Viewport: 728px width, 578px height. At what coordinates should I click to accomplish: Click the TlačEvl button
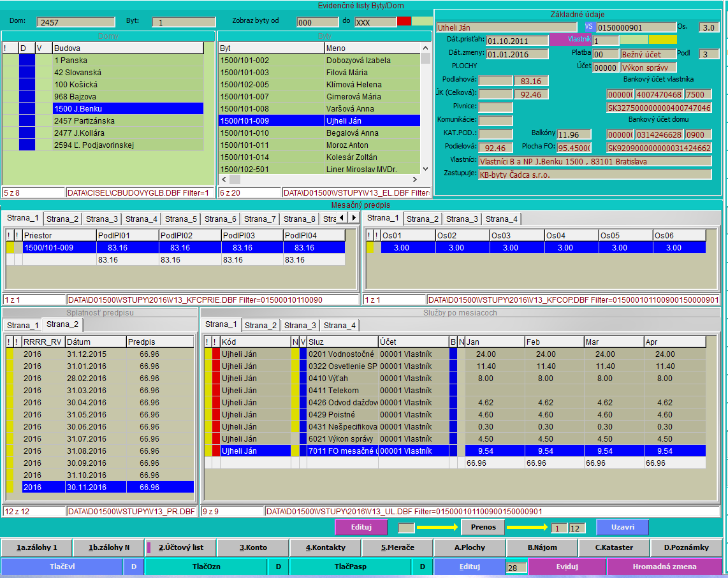pyautogui.click(x=62, y=567)
